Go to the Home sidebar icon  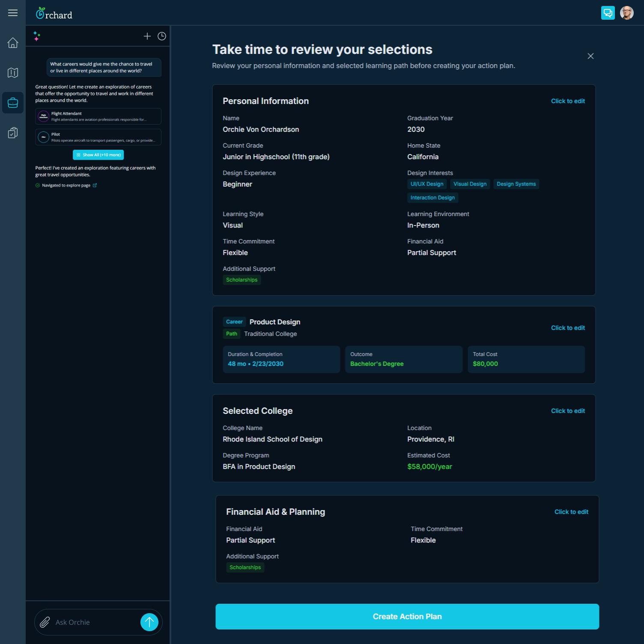pos(13,43)
